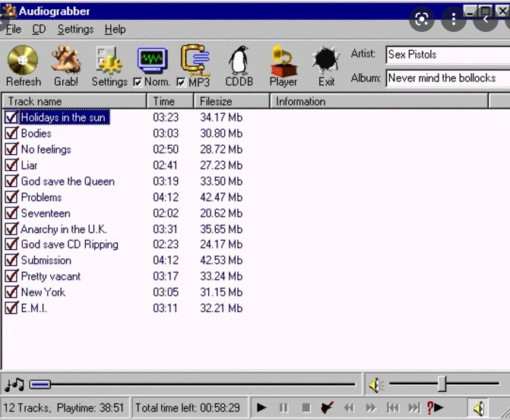Image resolution: width=510 pixels, height=420 pixels.
Task: Toggle the MP3 checkbox
Action: point(181,83)
